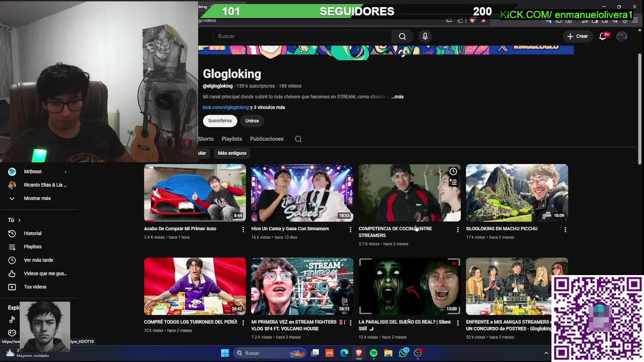This screenshot has height=362, width=644.
Task: Click the Ver más tarde clock icon
Action: (x=12, y=260)
